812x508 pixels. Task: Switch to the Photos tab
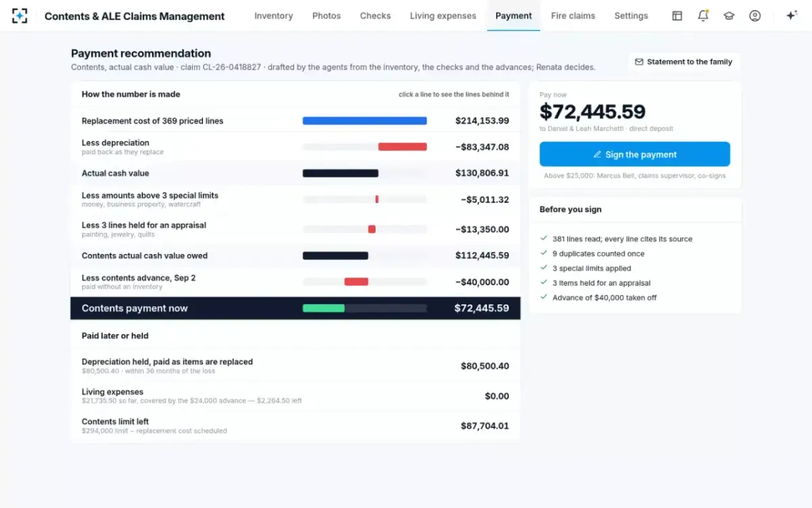(326, 16)
